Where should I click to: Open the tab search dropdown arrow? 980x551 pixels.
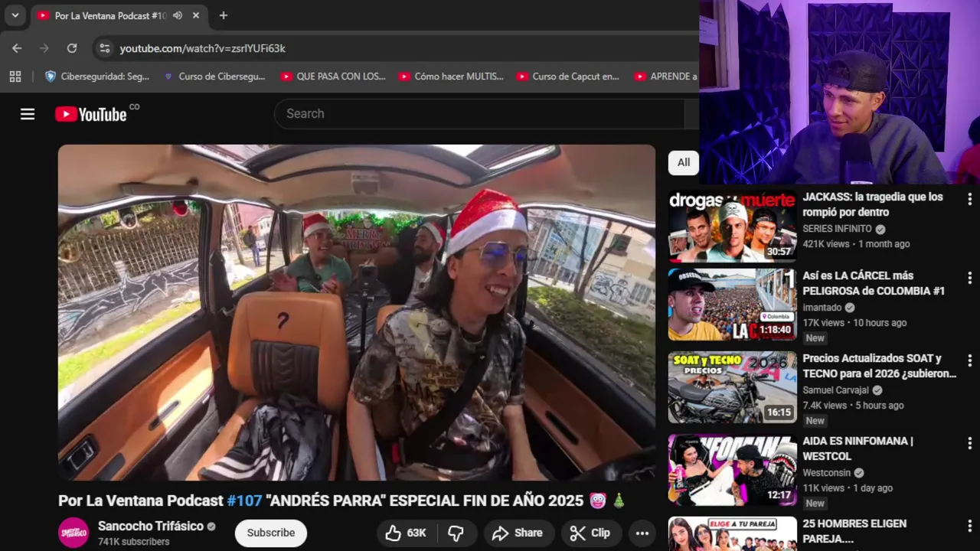[x=15, y=15]
